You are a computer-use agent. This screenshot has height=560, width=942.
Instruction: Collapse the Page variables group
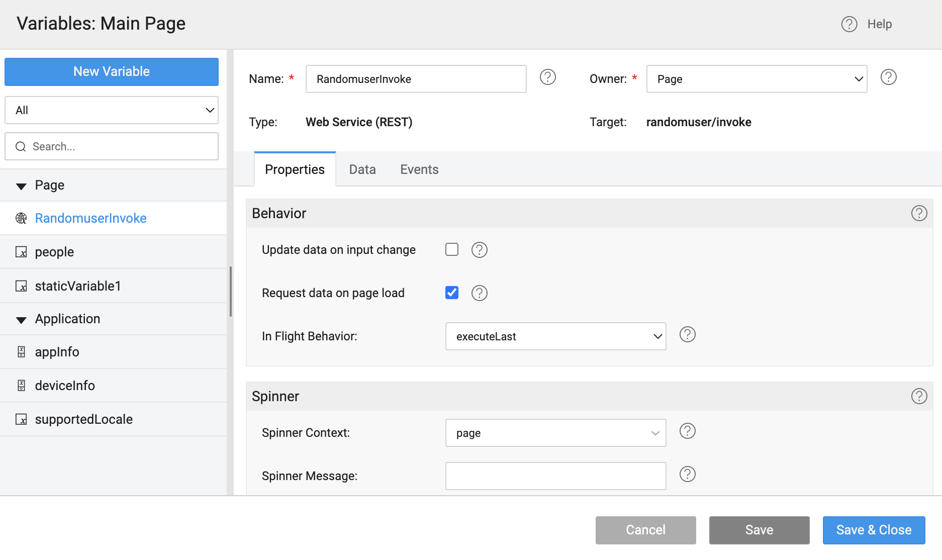pyautogui.click(x=21, y=186)
